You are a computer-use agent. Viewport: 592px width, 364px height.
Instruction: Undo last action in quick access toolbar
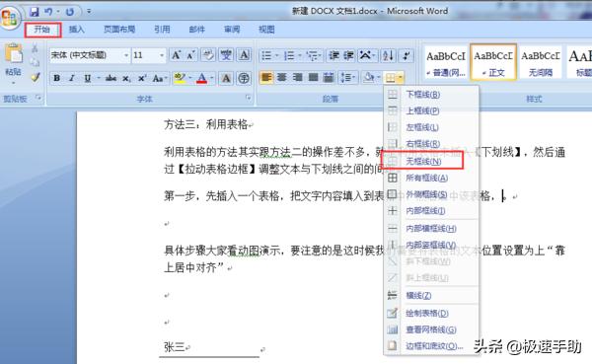[x=48, y=12]
